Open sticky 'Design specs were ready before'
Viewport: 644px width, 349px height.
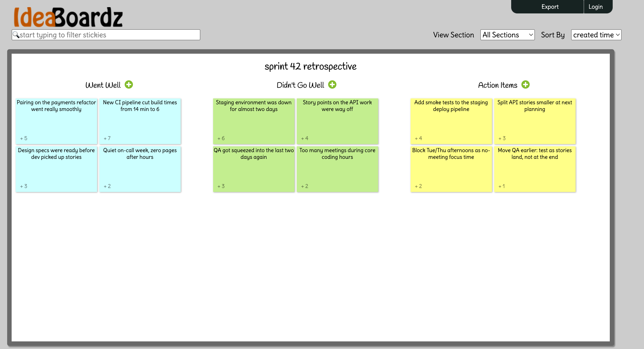point(56,169)
